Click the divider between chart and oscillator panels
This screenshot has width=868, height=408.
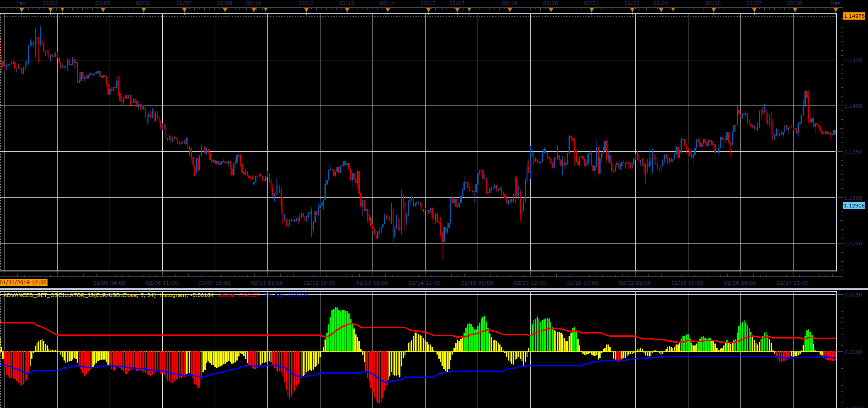[x=434, y=289]
